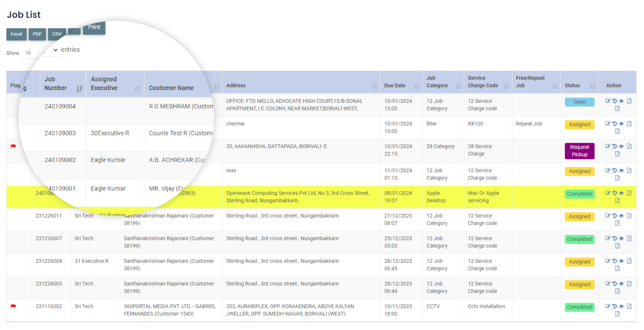View the Apple Desktop job details
Image resolution: width=644 pixels, height=330 pixels.
click(621, 193)
